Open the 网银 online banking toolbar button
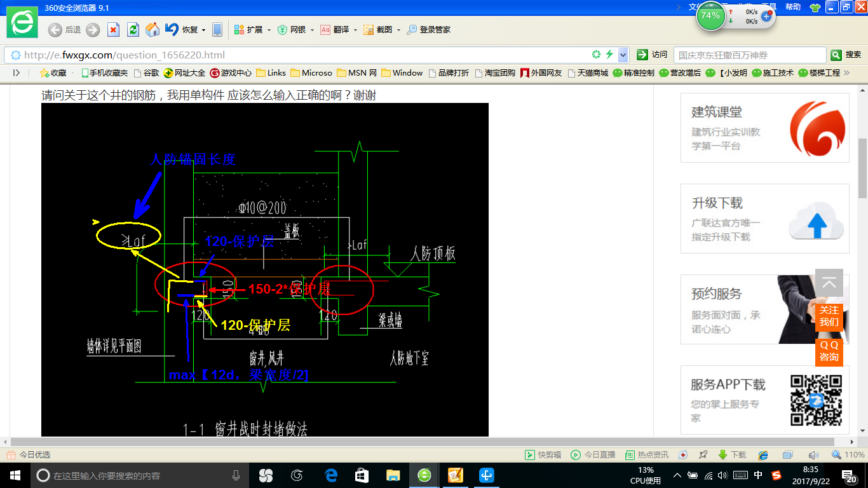This screenshot has height=488, width=868. (x=292, y=30)
